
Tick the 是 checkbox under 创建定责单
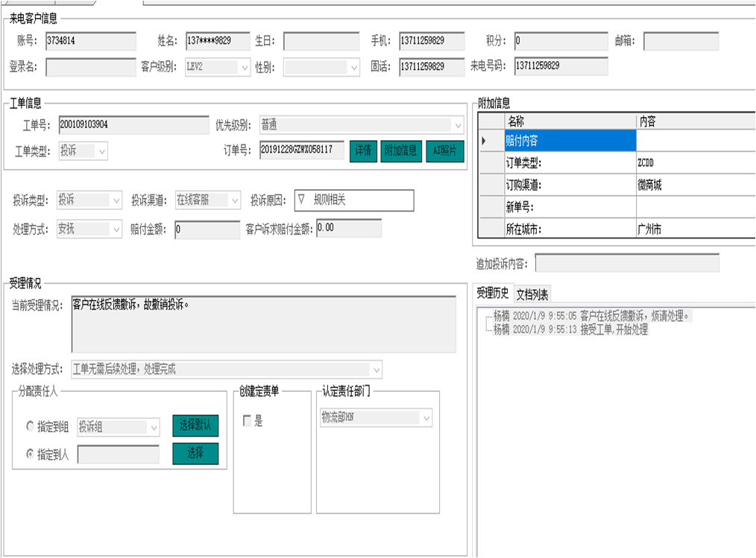coord(247,422)
